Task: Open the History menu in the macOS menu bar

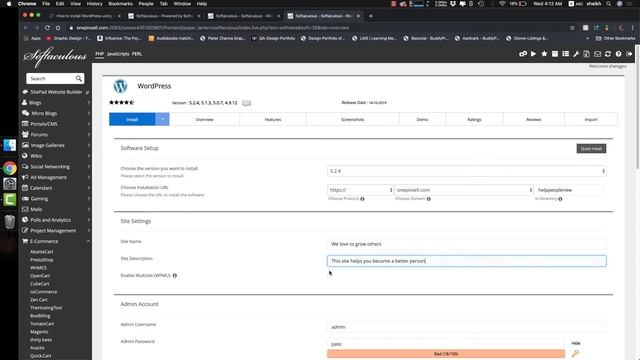Action: [94, 4]
